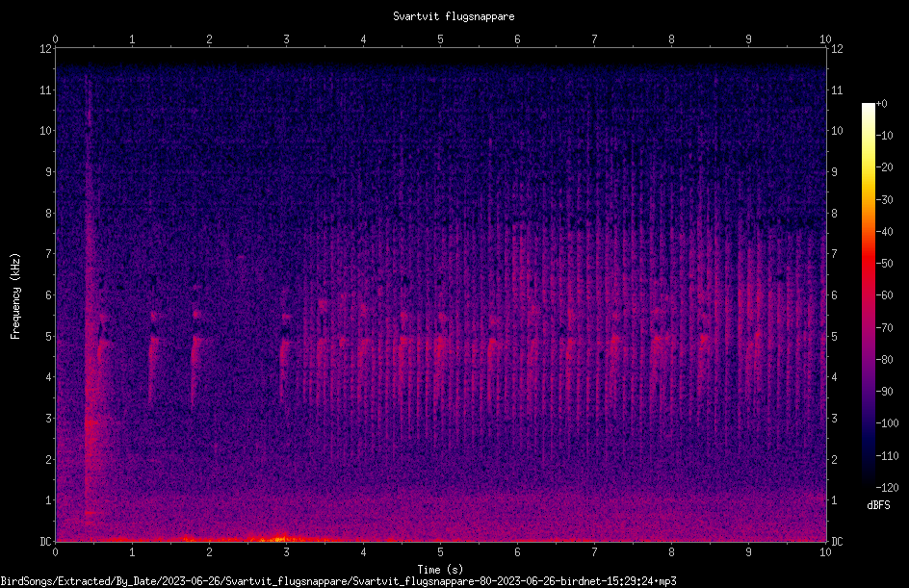Click the '-90' value on the color scale

pyautogui.click(x=884, y=392)
